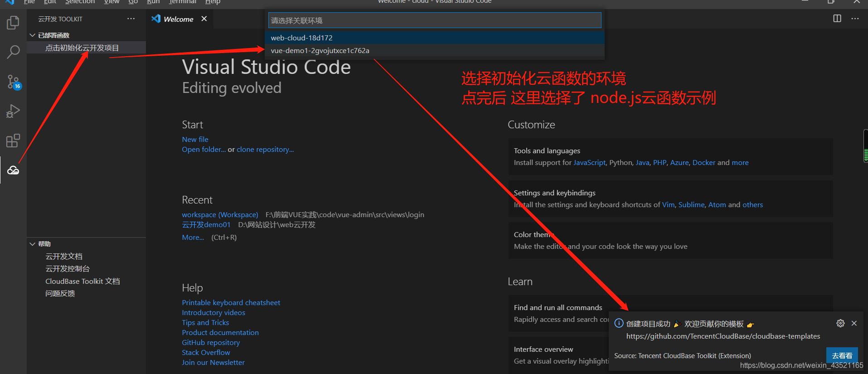
Task: Open the Help menu
Action: 213,2
